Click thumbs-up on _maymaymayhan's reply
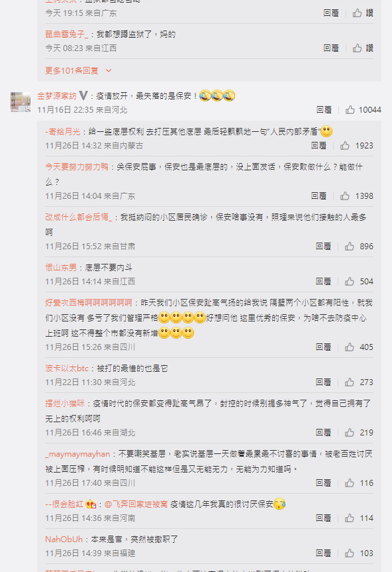392x572 pixels. pyautogui.click(x=350, y=483)
